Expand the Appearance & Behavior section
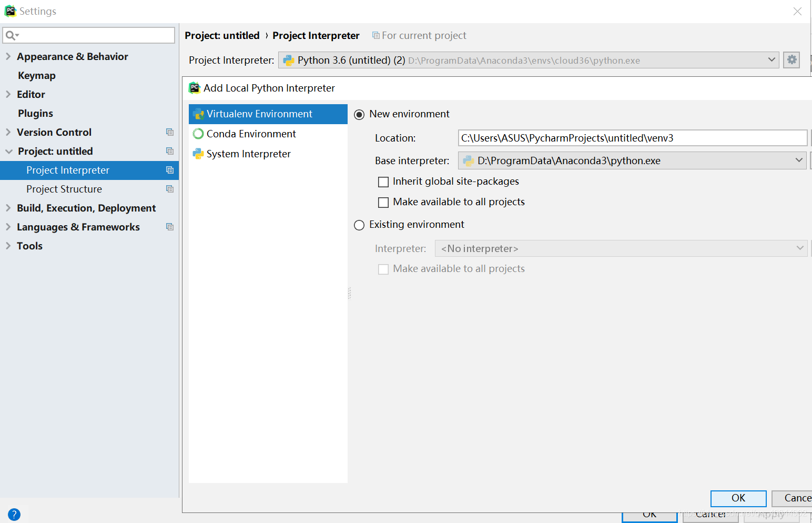812x523 pixels. tap(7, 56)
